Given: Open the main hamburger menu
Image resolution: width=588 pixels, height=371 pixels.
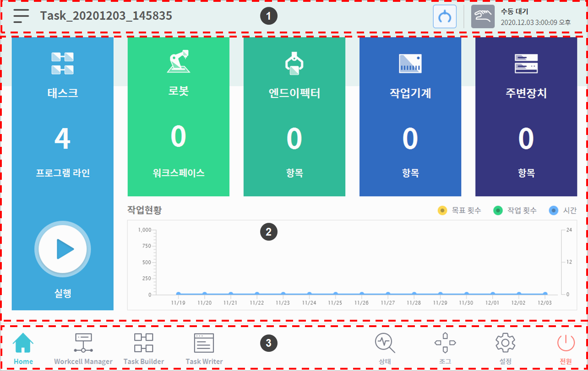Looking at the screenshot, I should (21, 15).
